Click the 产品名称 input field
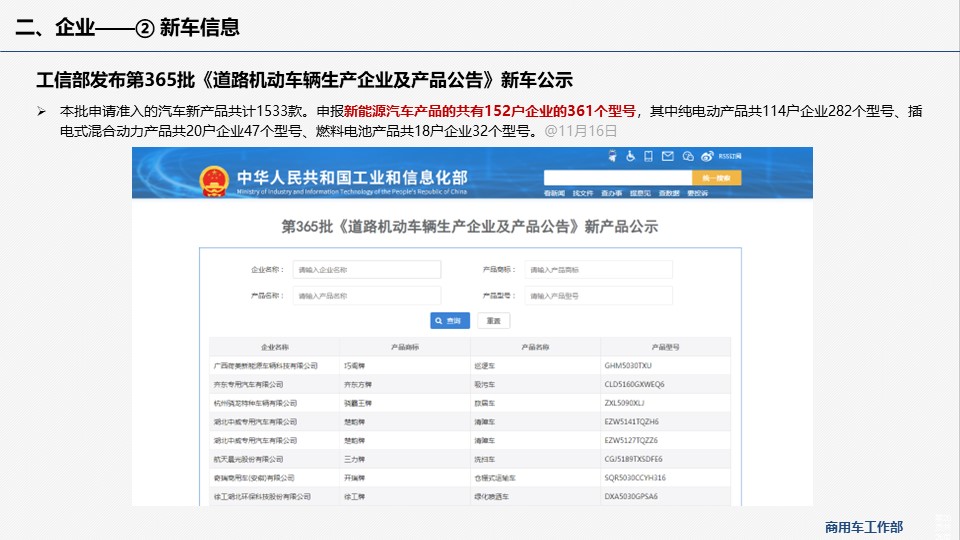Image resolution: width=960 pixels, height=540 pixels. 367,296
